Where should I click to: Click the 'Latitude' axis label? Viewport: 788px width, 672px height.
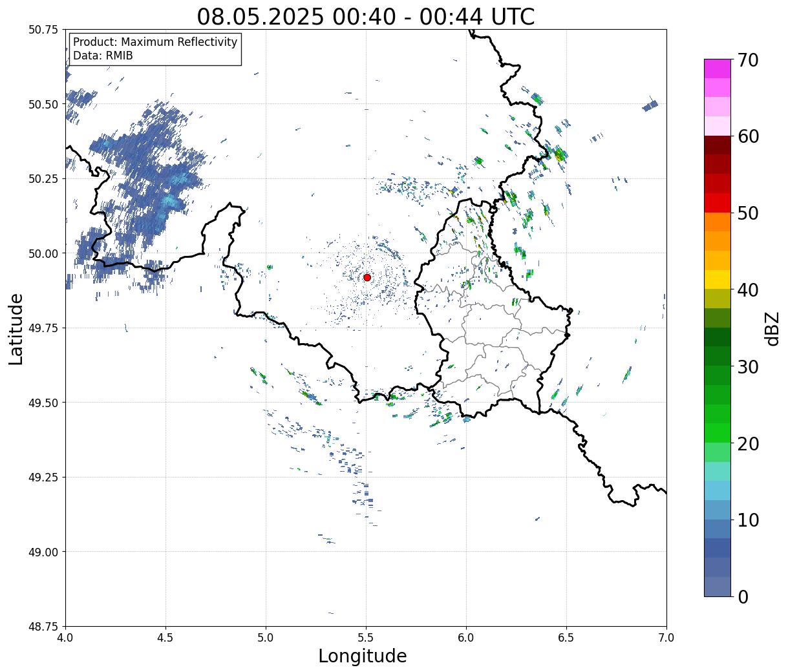click(x=16, y=329)
